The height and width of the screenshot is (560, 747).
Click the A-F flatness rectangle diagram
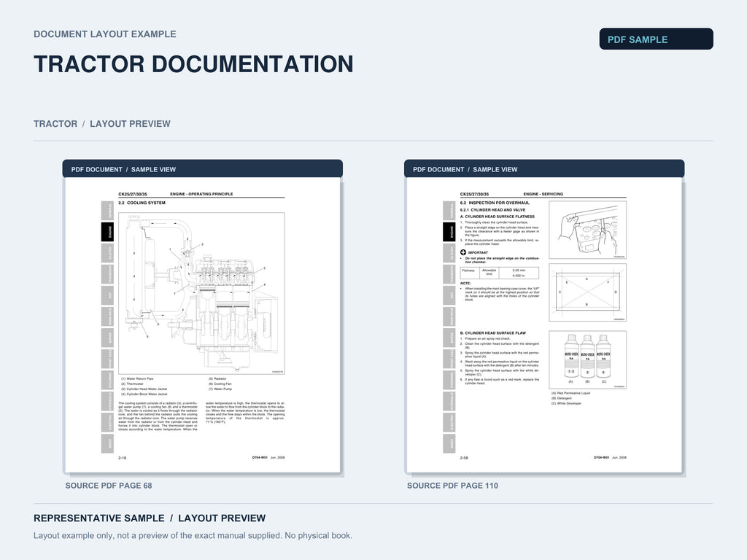click(x=587, y=292)
